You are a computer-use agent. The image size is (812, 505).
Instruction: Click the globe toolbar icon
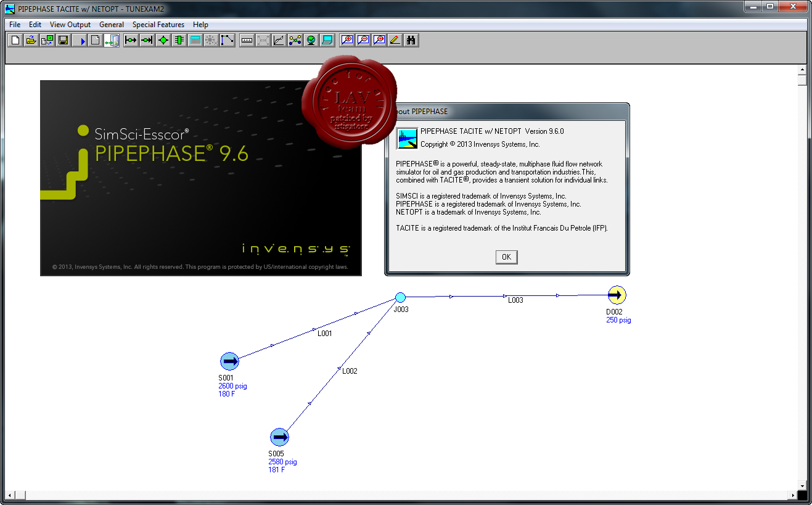311,40
